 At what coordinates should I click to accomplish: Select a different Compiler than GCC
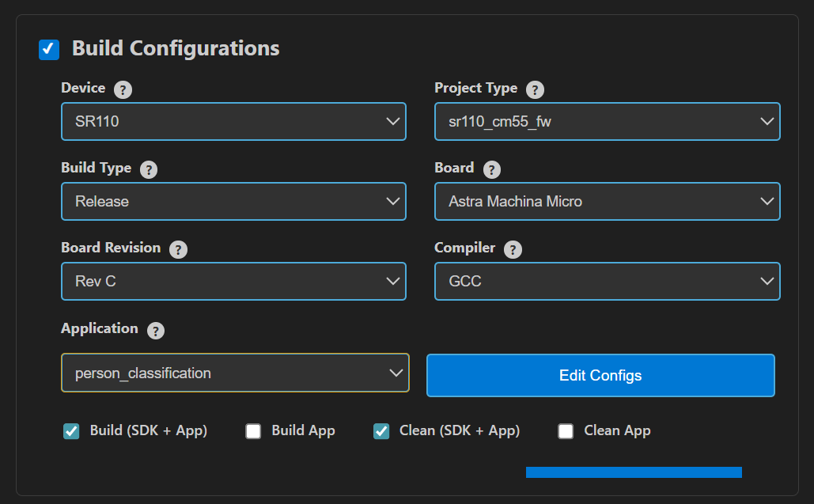pyautogui.click(x=607, y=281)
